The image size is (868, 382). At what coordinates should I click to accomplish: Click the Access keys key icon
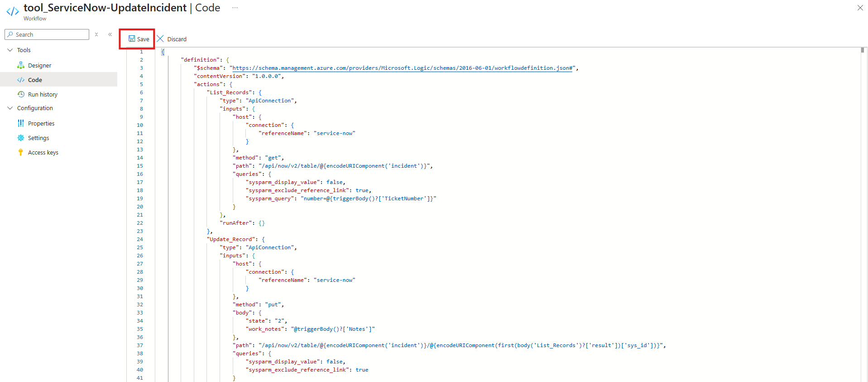(x=21, y=152)
